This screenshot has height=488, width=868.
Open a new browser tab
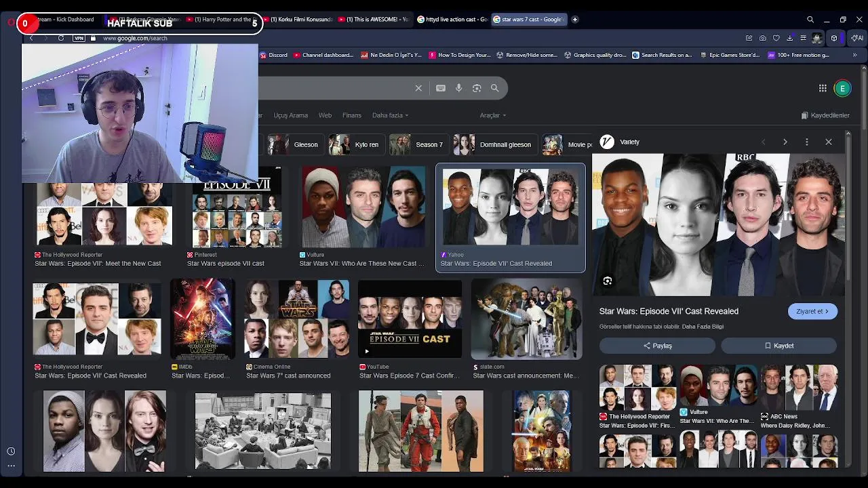(x=575, y=20)
